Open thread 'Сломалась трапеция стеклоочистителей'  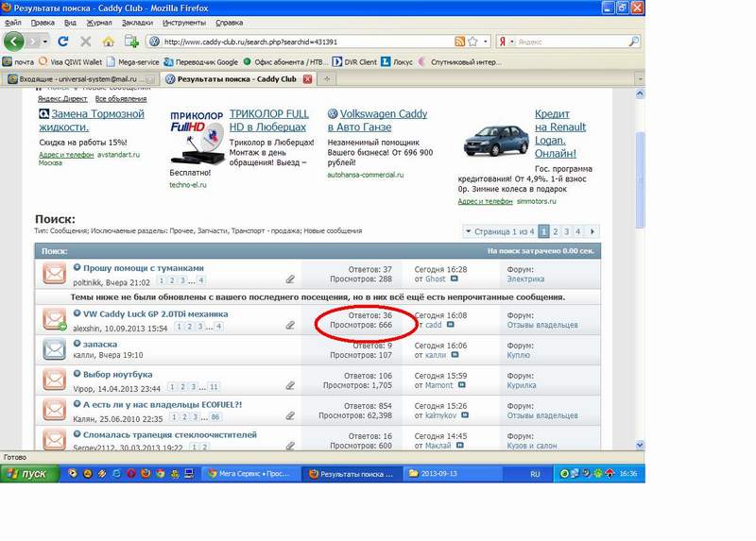(170, 434)
